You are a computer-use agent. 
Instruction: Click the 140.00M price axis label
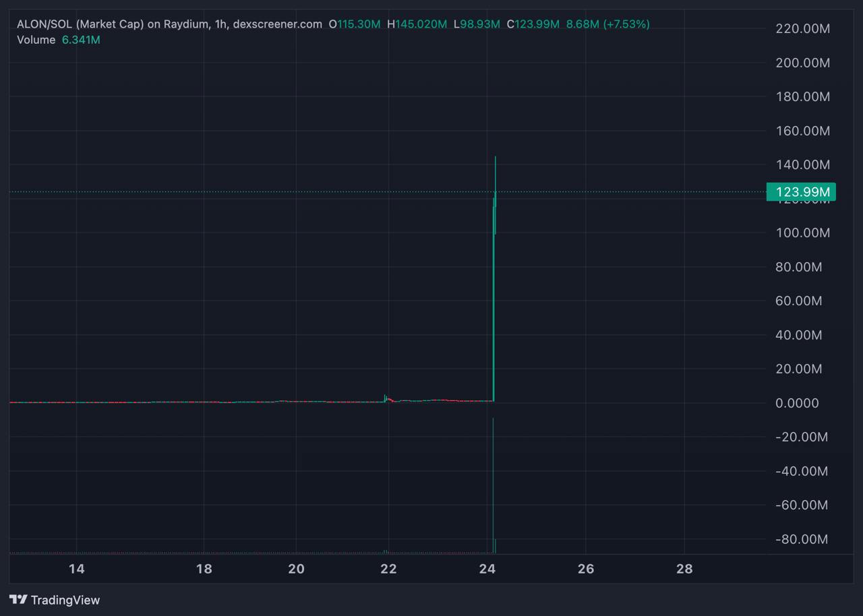click(x=802, y=164)
